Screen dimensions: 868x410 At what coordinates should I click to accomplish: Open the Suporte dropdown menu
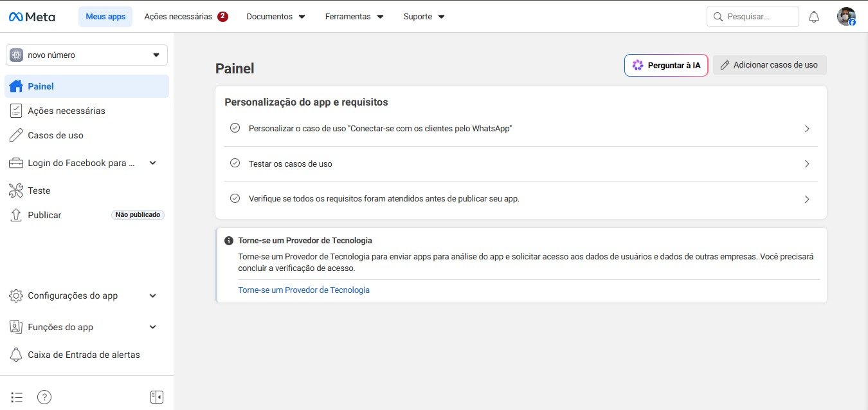click(424, 17)
